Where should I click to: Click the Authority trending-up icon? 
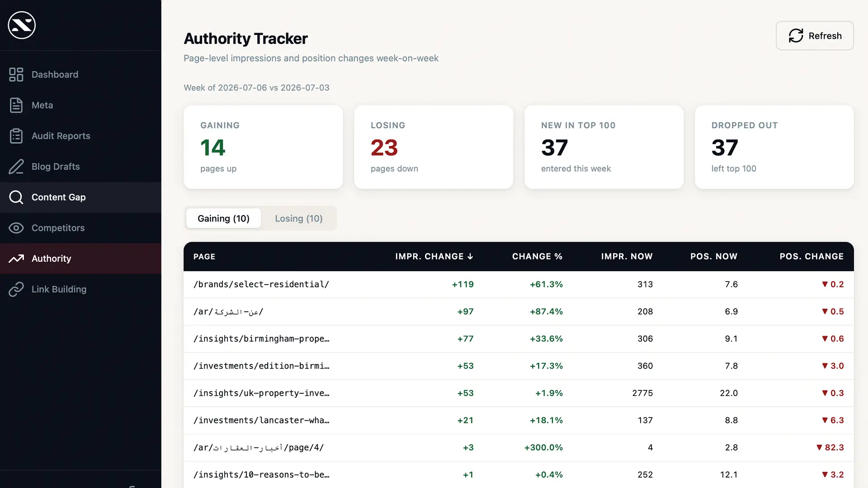(x=16, y=259)
